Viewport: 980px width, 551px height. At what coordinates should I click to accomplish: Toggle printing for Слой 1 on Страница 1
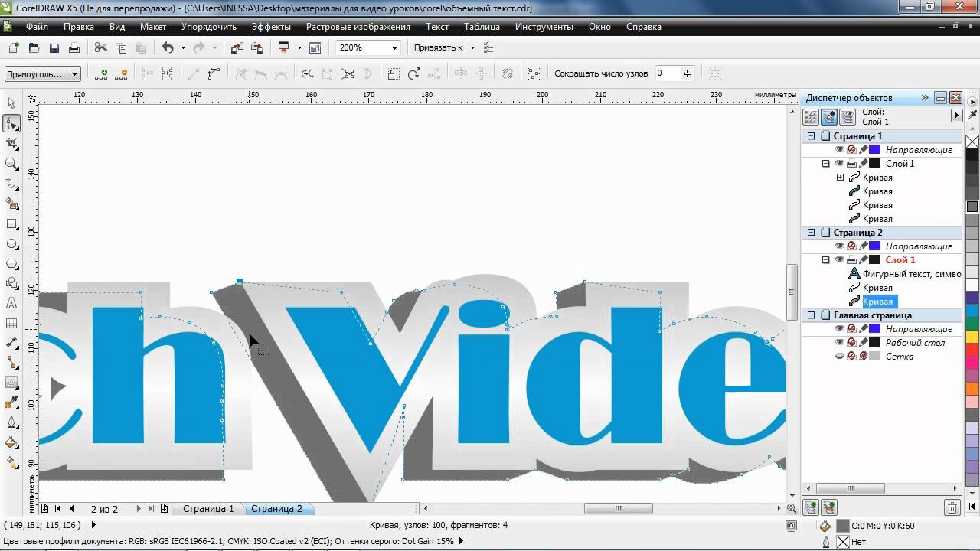coord(851,164)
